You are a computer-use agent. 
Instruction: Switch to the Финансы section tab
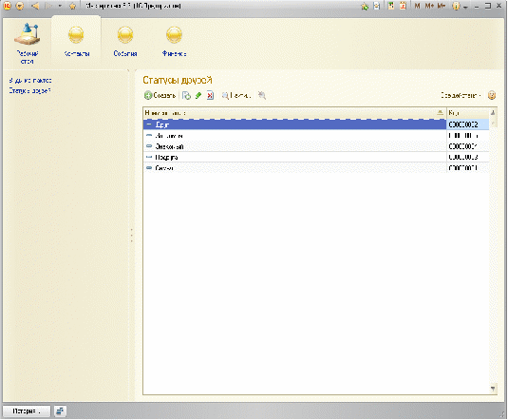174,42
